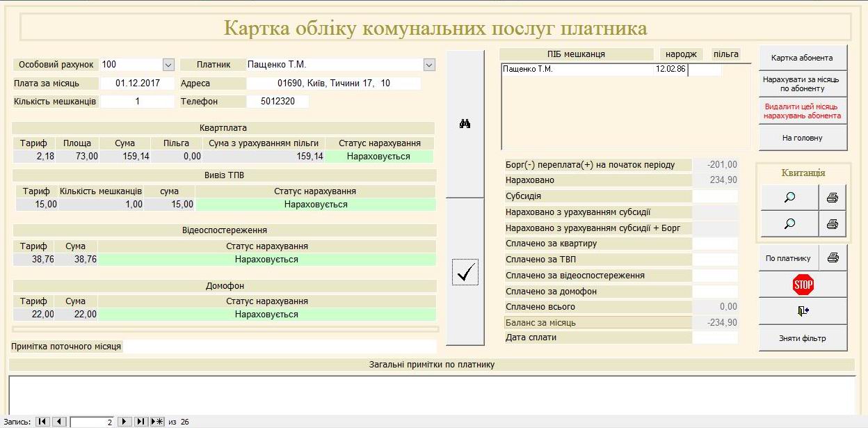Click the empty пільга cell for Пащенко Т.М.
Image resolution: width=868 pixels, height=428 pixels.
coord(704,70)
